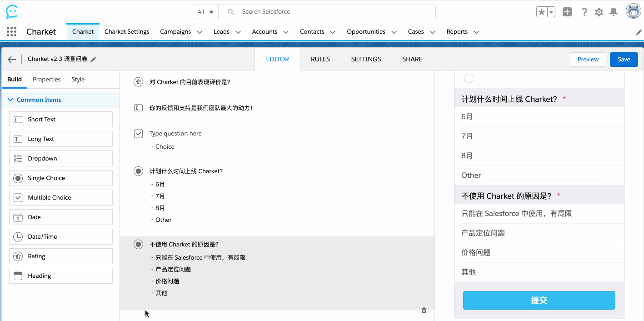Open the All search scope dropdown
The width and height of the screenshot is (644, 321).
(205, 12)
